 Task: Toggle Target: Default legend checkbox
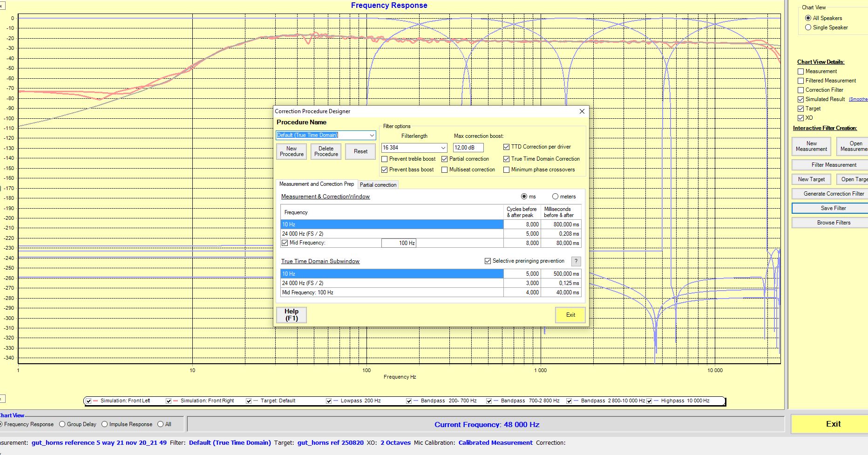click(249, 401)
